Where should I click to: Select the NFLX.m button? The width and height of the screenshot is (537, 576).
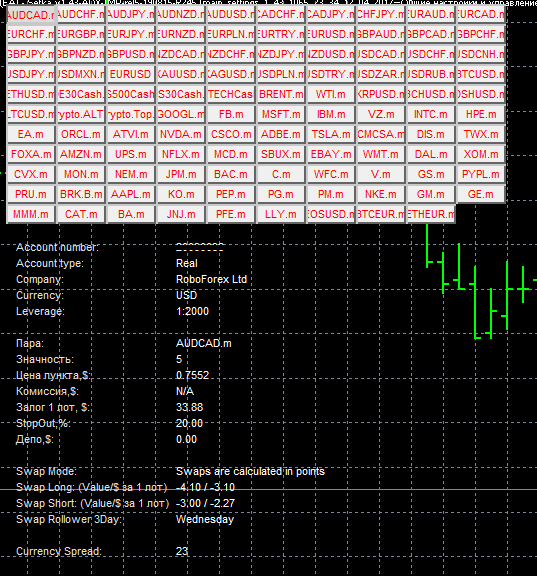181,154
